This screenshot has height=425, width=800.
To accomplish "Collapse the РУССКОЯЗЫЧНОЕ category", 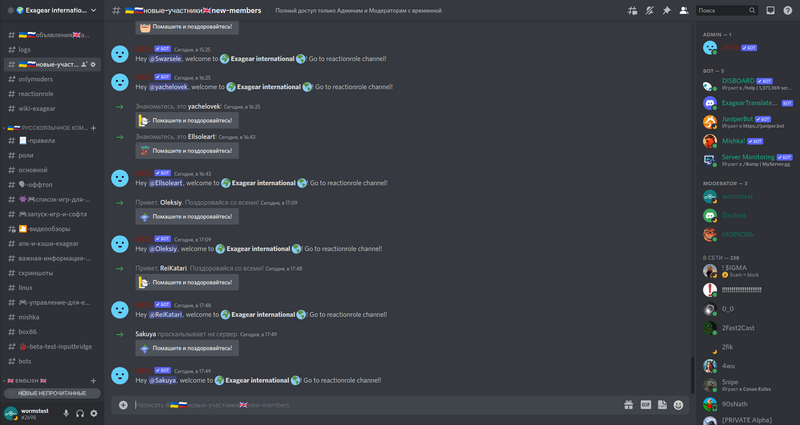I will pyautogui.click(x=47, y=128).
